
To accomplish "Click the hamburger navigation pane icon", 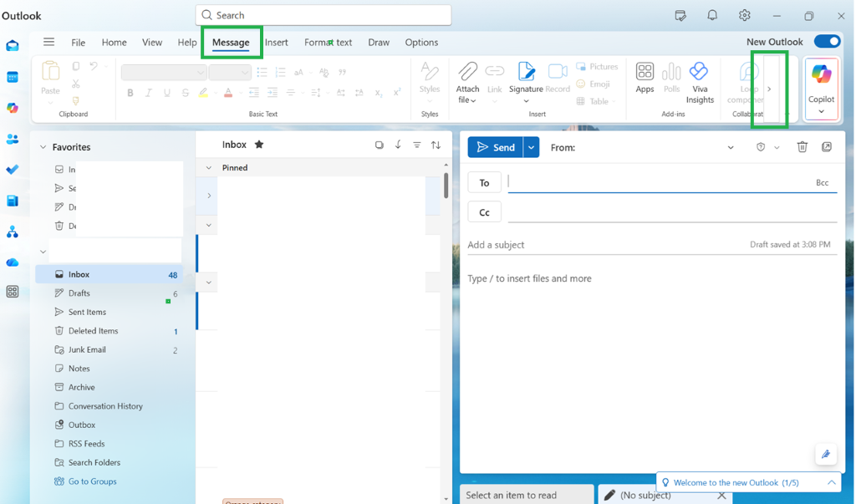I will click(x=48, y=42).
